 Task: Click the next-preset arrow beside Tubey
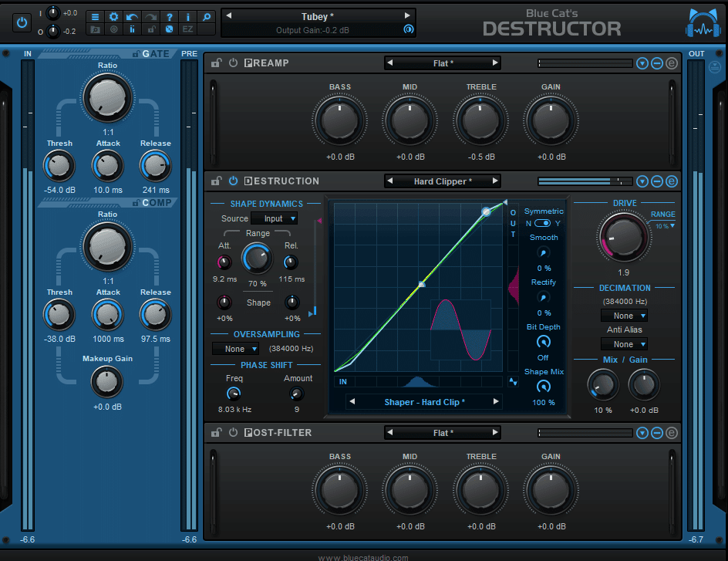[408, 15]
